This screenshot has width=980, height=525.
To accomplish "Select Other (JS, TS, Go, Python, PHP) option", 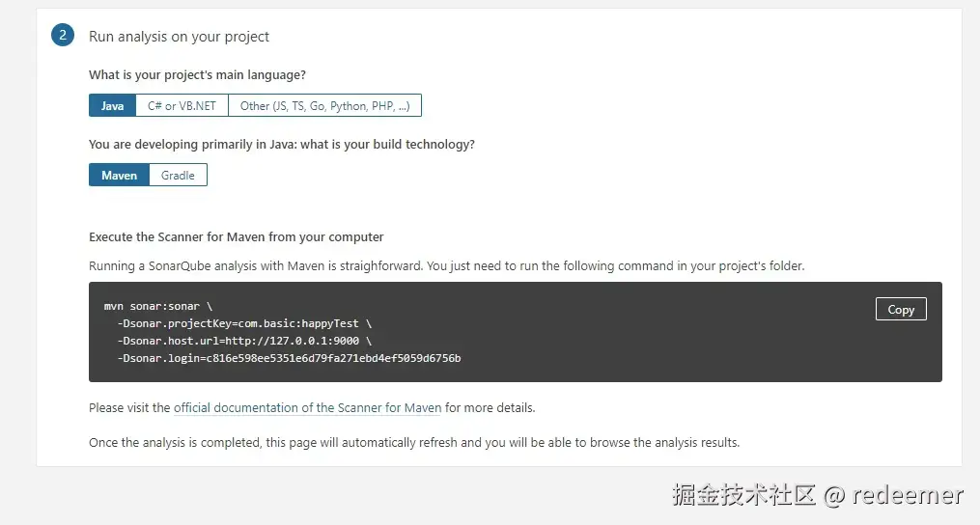I will pyautogui.click(x=324, y=106).
